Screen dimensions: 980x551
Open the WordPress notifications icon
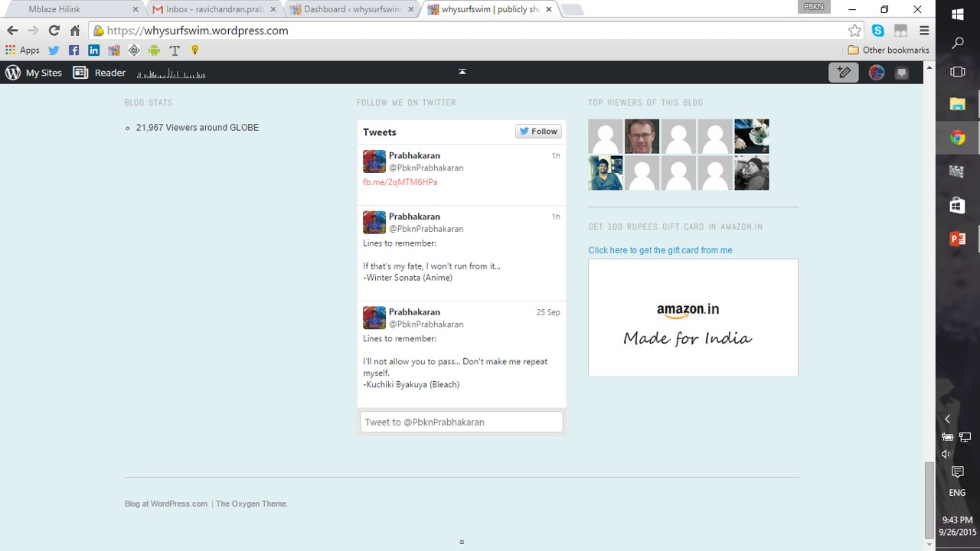(x=902, y=73)
